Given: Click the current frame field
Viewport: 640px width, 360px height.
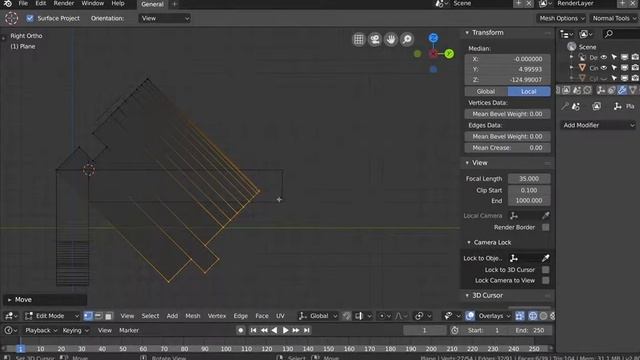Looking at the screenshot, I should coord(424,330).
